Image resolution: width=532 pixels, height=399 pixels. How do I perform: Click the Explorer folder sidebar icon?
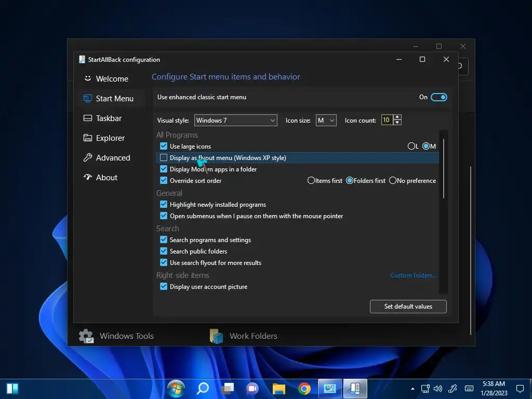87,138
